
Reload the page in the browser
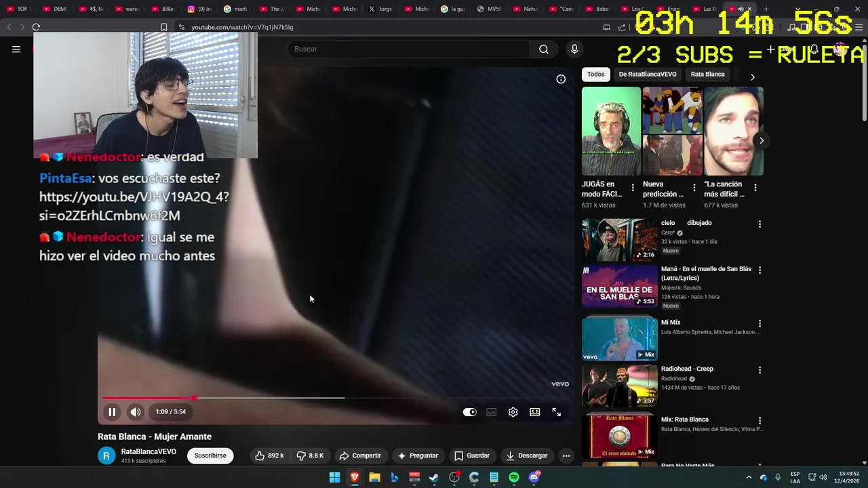pyautogui.click(x=36, y=27)
